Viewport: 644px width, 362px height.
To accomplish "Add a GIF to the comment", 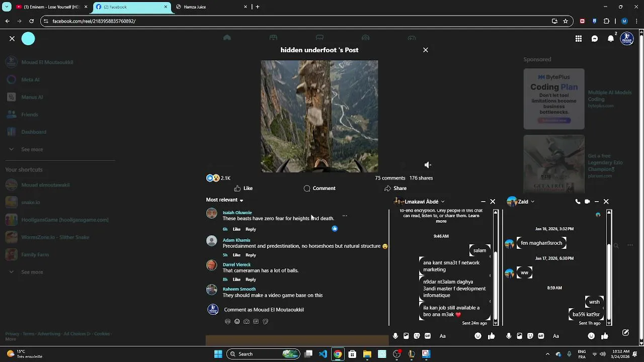I will pos(256,321).
